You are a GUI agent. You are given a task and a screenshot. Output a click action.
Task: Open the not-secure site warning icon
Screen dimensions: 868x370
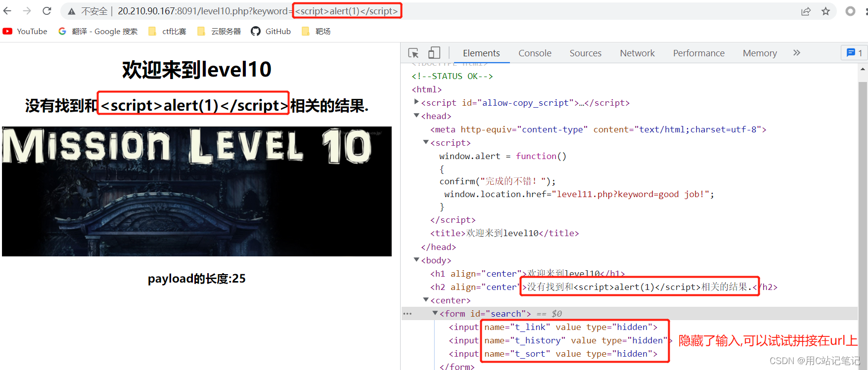click(72, 11)
